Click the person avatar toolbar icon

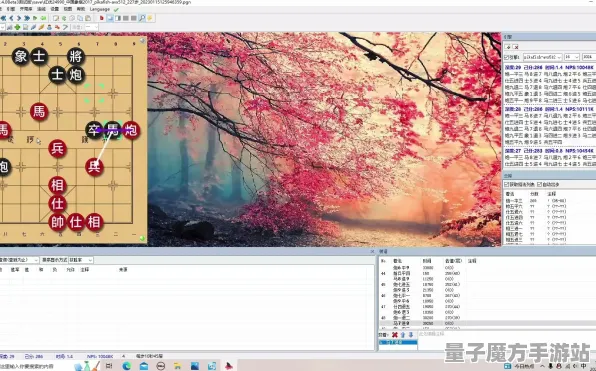[49, 27]
